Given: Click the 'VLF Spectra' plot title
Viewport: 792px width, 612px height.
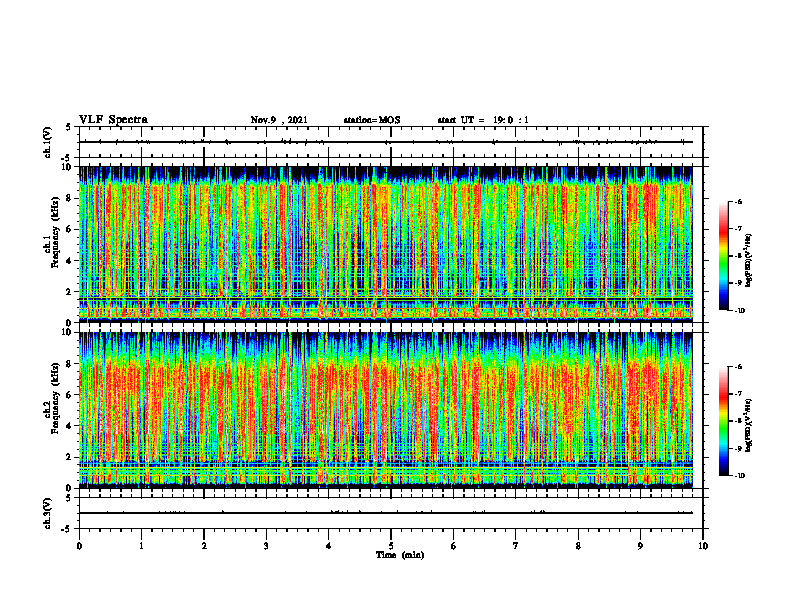Looking at the screenshot, I should (x=113, y=120).
